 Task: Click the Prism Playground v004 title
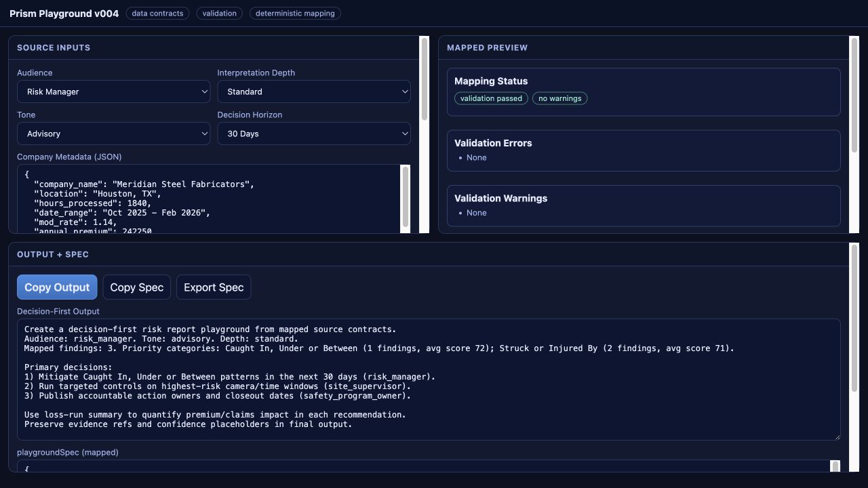click(64, 14)
